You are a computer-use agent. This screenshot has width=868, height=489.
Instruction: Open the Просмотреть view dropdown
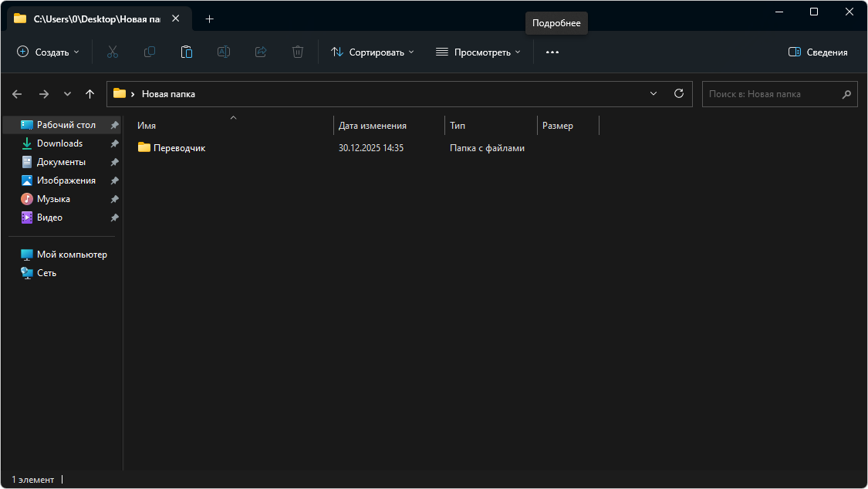pyautogui.click(x=478, y=52)
